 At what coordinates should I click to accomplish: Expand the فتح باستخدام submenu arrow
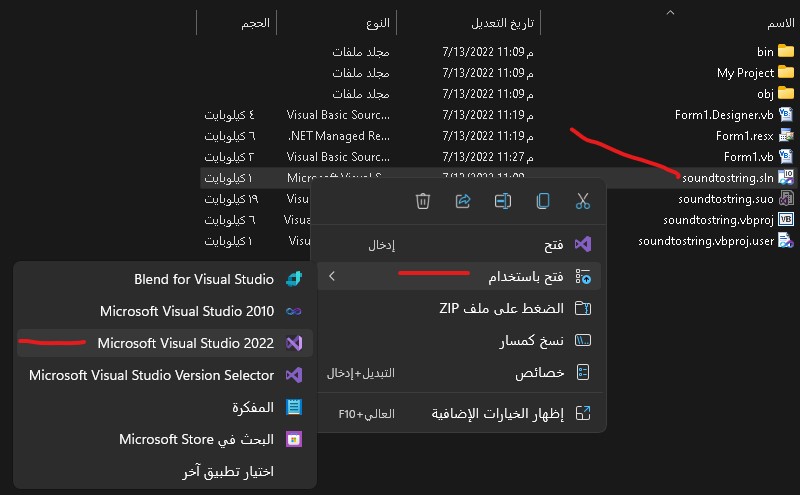click(x=332, y=276)
